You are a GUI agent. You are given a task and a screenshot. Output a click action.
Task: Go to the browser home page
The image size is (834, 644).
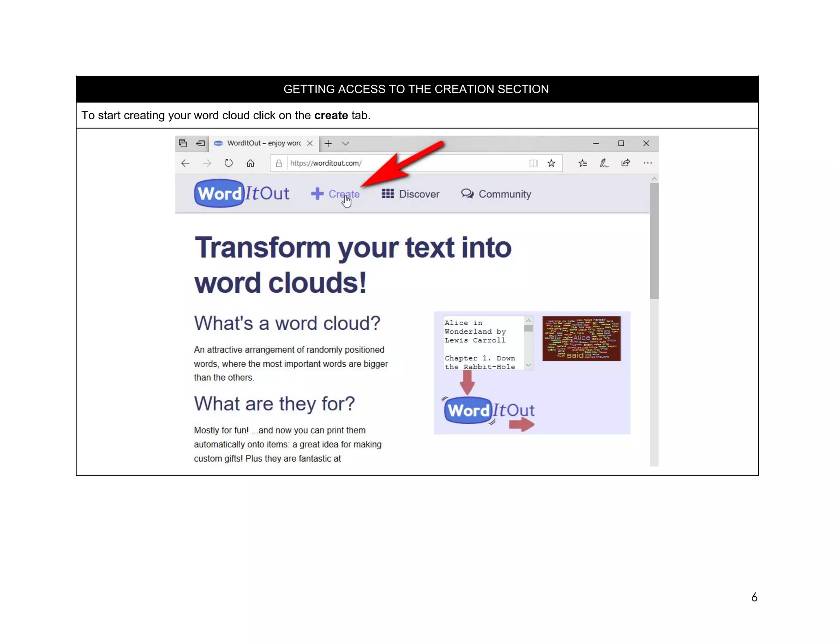click(x=250, y=163)
